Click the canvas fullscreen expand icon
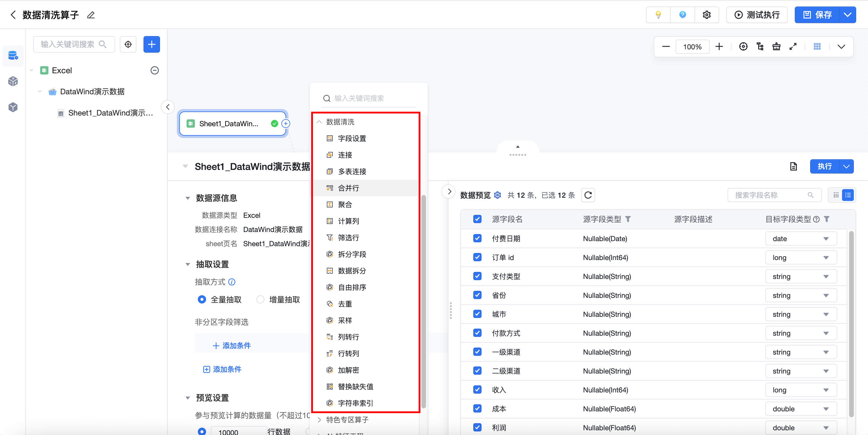The width and height of the screenshot is (868, 435). 793,46
